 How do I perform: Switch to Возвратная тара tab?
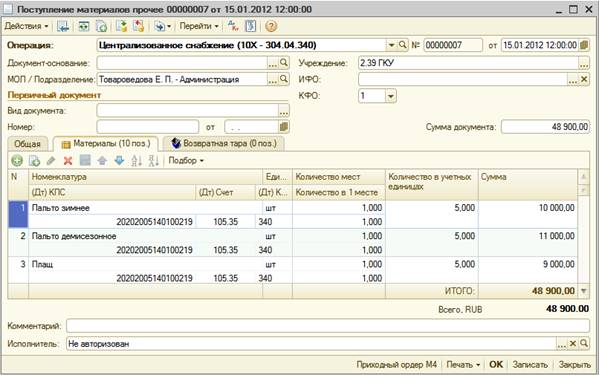coord(224,144)
